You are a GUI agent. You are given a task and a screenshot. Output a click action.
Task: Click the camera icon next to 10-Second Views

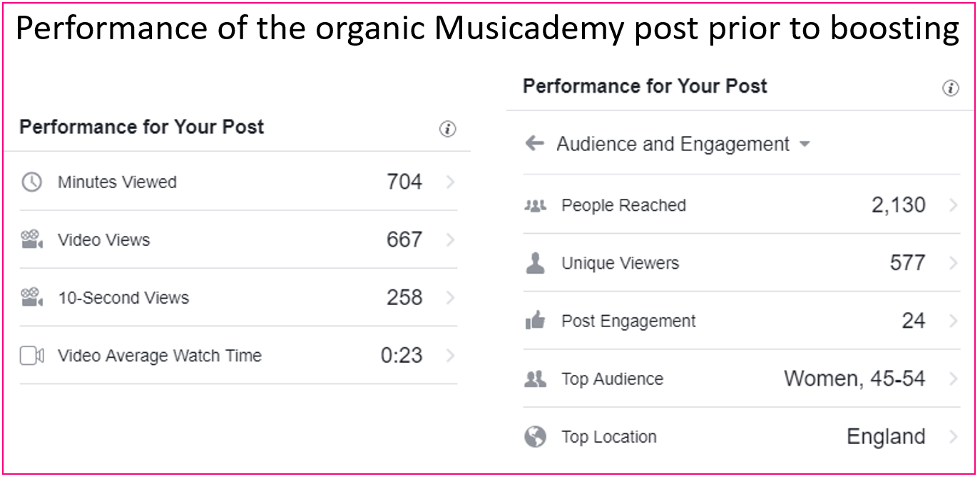click(31, 297)
